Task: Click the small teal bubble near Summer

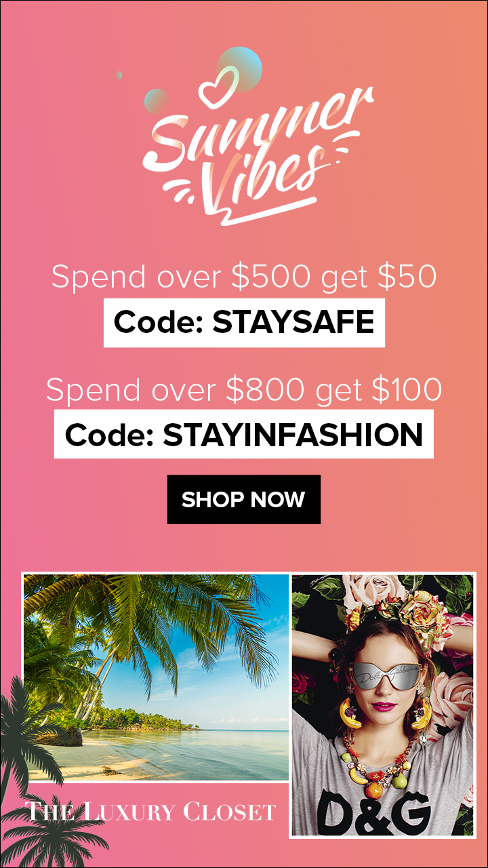Action: (x=156, y=102)
